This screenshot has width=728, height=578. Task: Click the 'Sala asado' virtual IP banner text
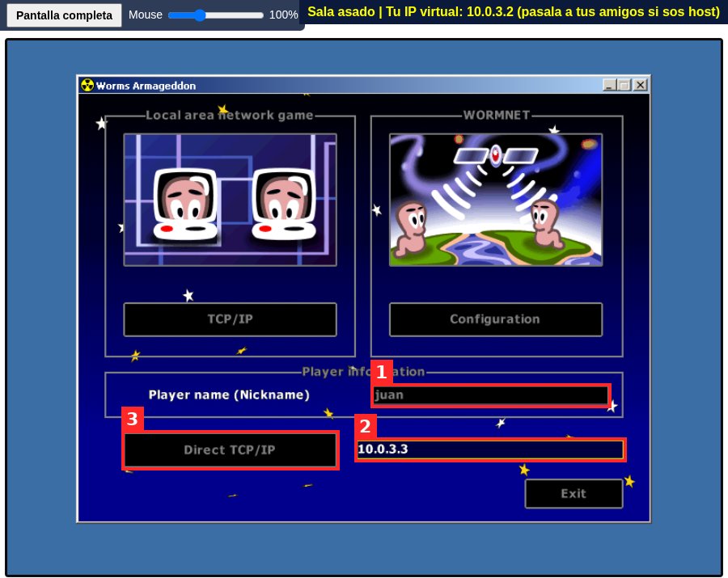[514, 11]
